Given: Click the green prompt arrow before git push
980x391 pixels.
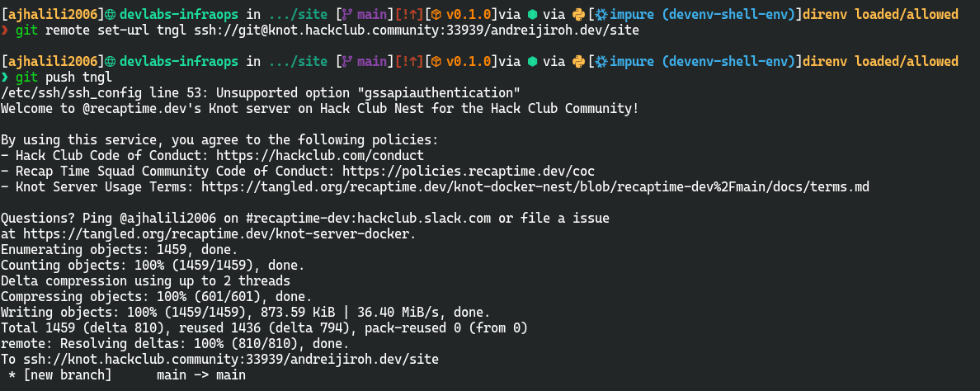Looking at the screenshot, I should click(5, 78).
